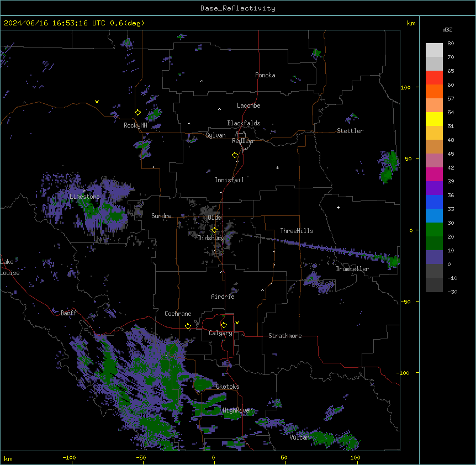Click the Base_Reflectivity title
The height and width of the screenshot is (465, 476).
pos(238,8)
